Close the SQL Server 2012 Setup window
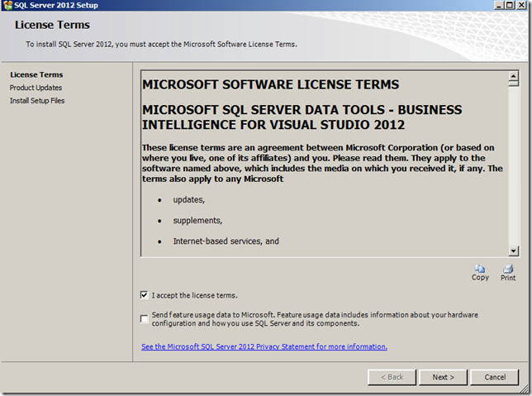Viewport: 532px width, 396px height. pyautogui.click(x=523, y=5)
